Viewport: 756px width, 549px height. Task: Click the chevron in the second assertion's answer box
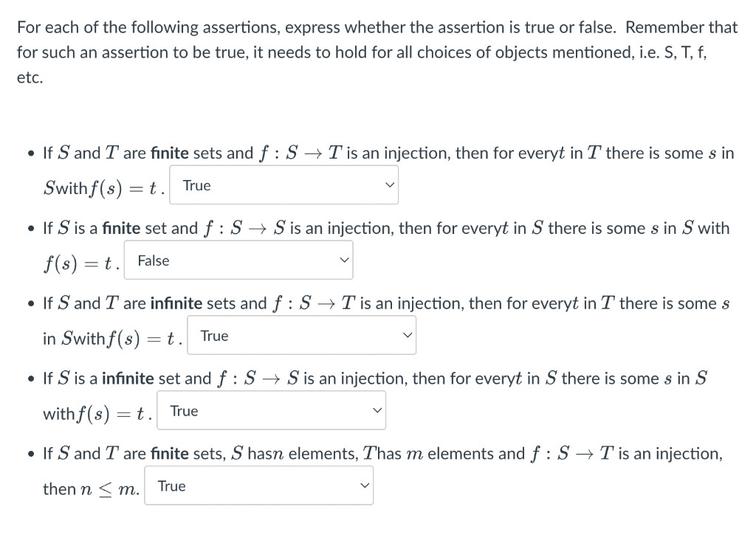[343, 260]
